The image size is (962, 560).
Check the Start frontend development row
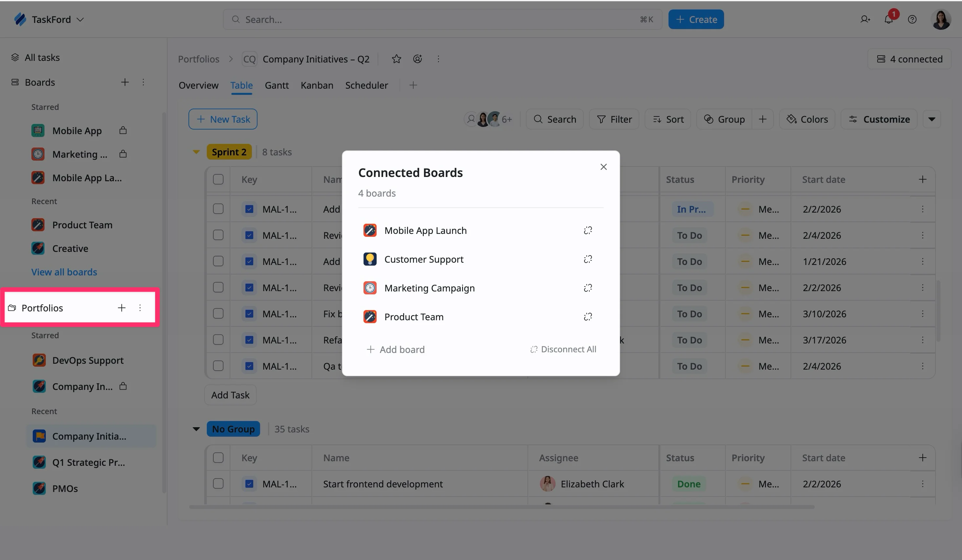[218, 484]
